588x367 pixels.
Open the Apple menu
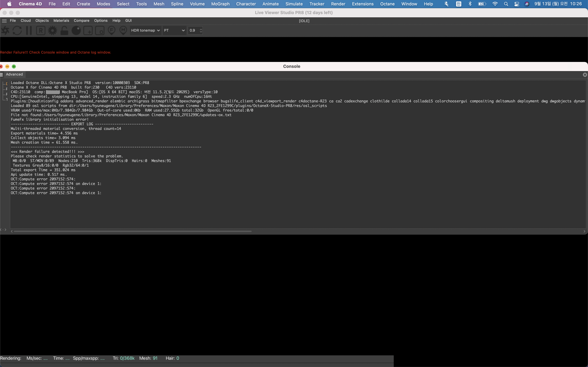point(9,4)
